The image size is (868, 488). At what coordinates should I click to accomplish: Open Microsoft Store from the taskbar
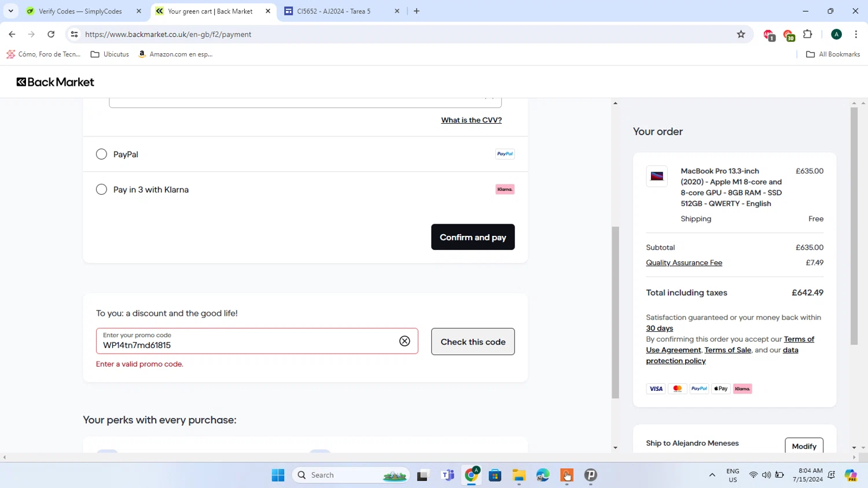click(x=495, y=475)
